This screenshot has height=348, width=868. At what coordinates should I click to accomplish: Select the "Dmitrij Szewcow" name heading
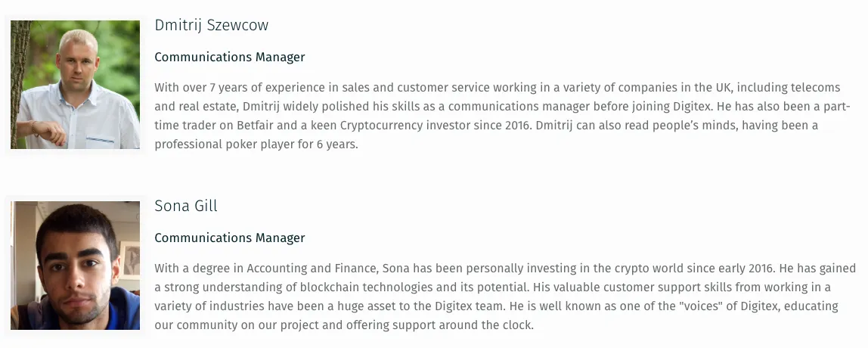pyautogui.click(x=212, y=26)
